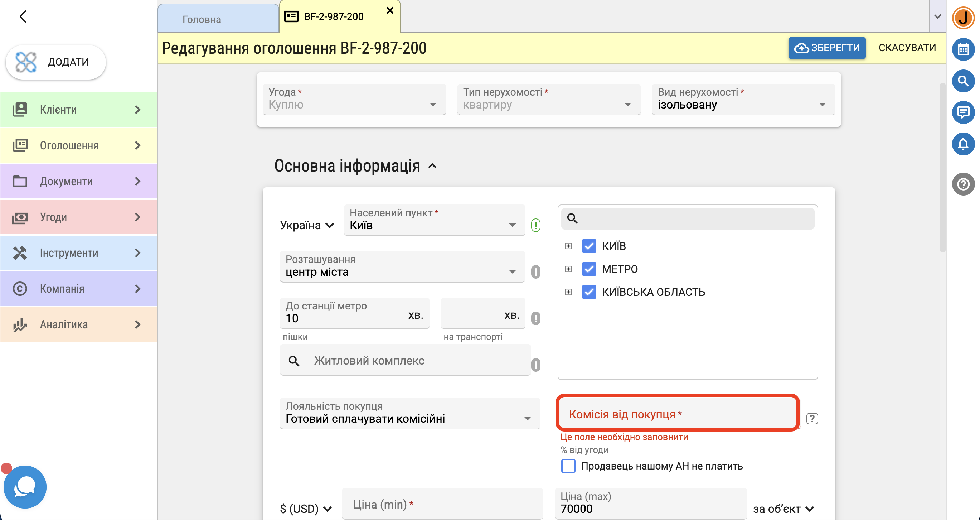Collapse the Основна інформація section

(x=432, y=166)
